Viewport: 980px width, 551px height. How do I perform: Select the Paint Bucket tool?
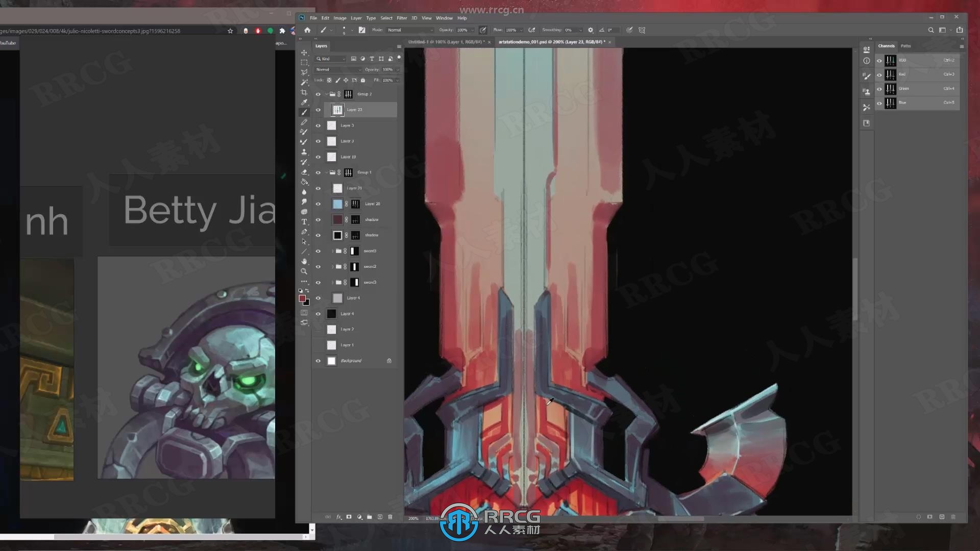click(x=304, y=182)
